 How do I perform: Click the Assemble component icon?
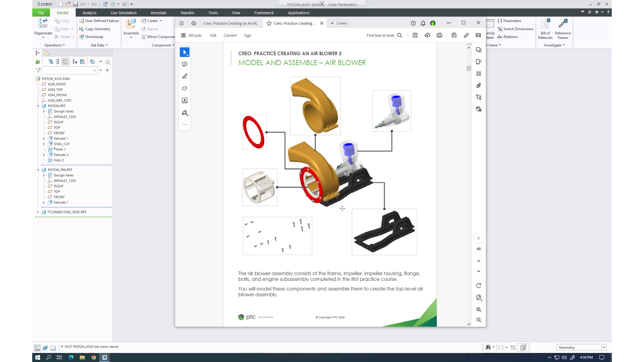tap(131, 24)
